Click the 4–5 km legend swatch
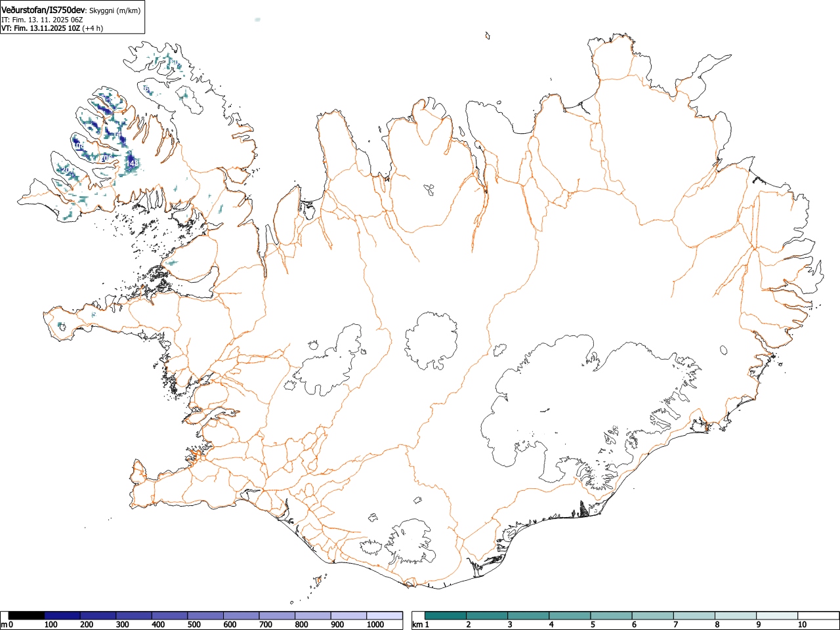840x630 pixels. [x=570, y=616]
